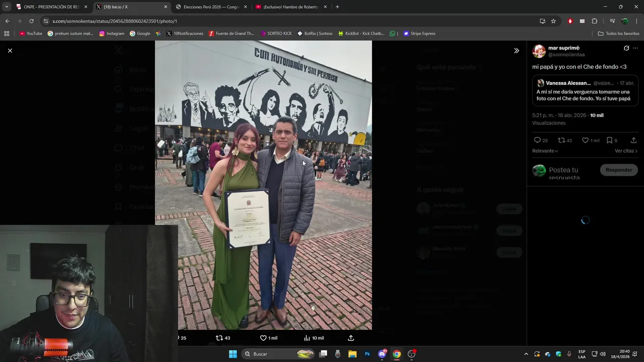
Task: Share the post from side panel
Action: [x=633, y=140]
